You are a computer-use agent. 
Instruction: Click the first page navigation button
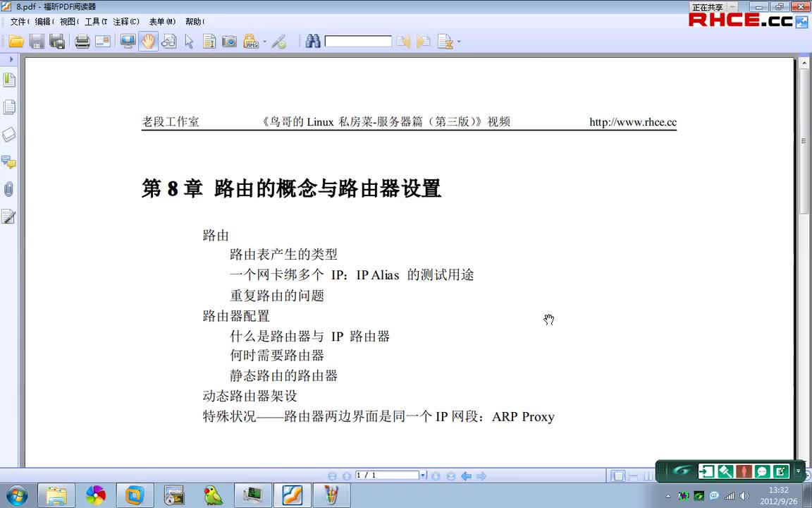333,476
